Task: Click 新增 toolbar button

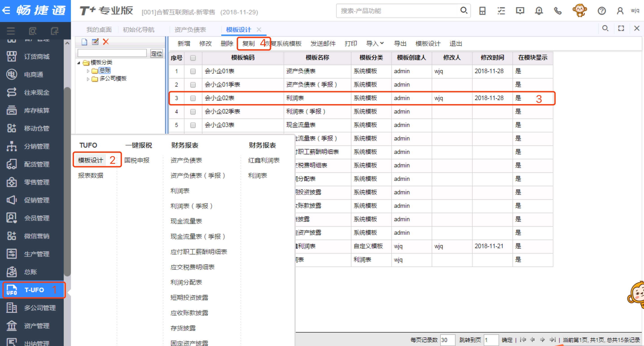Action: [184, 44]
